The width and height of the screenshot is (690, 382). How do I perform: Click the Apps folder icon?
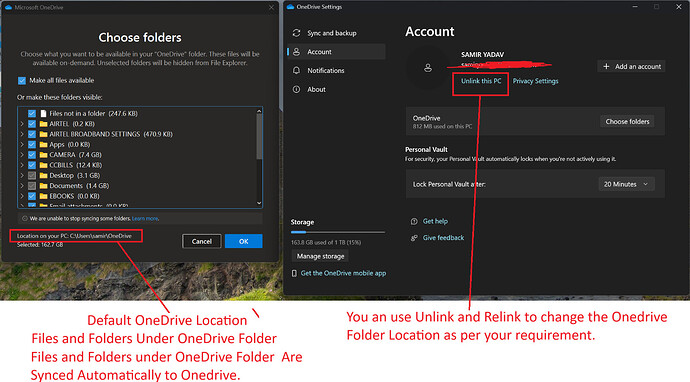(x=44, y=144)
